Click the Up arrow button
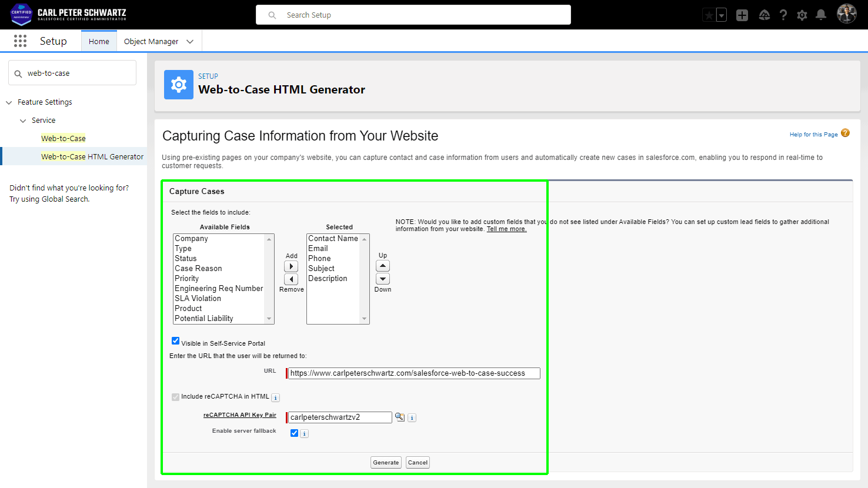 (383, 266)
